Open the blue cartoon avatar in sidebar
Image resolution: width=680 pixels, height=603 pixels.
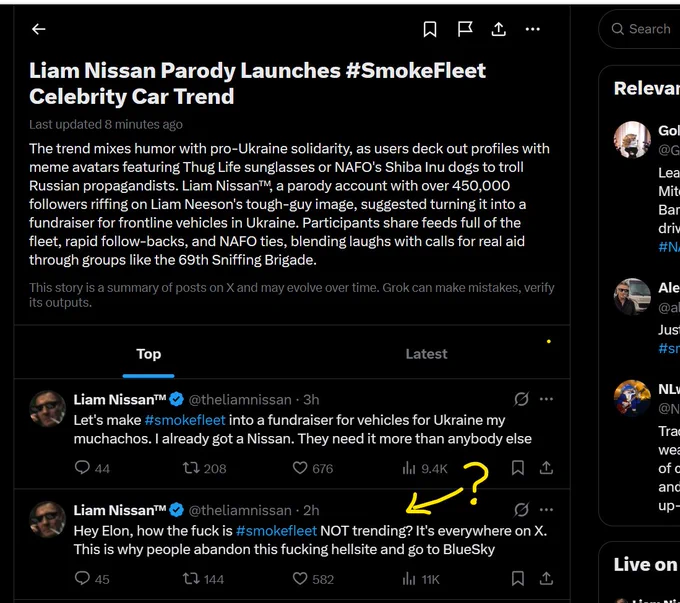(632, 398)
